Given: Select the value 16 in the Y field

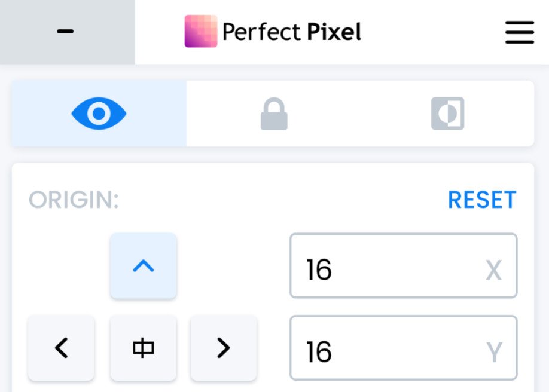Looking at the screenshot, I should 319,352.
